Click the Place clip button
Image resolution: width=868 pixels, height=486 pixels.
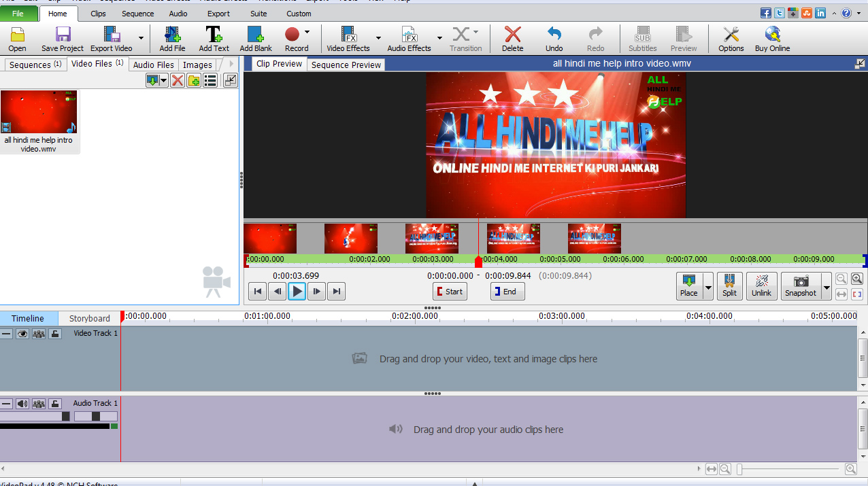pos(689,285)
